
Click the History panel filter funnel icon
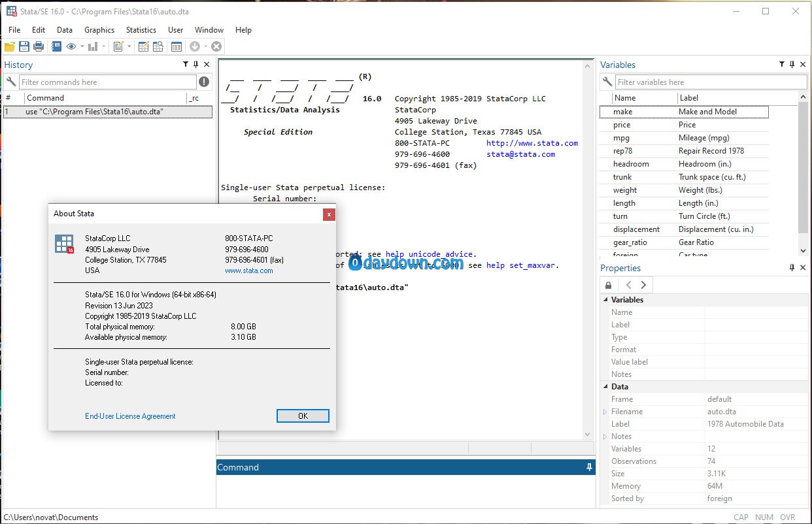click(186, 65)
